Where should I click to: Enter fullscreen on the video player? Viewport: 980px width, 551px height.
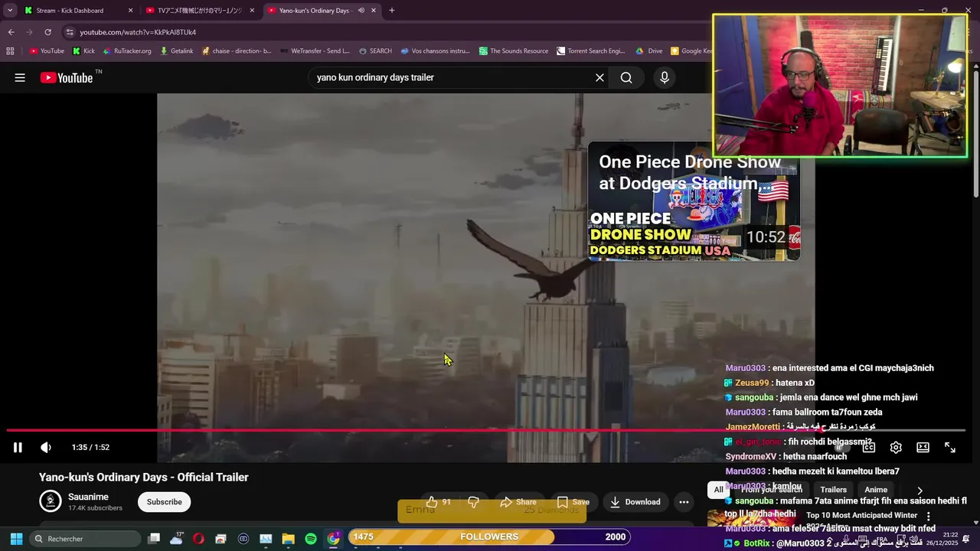[950, 448]
